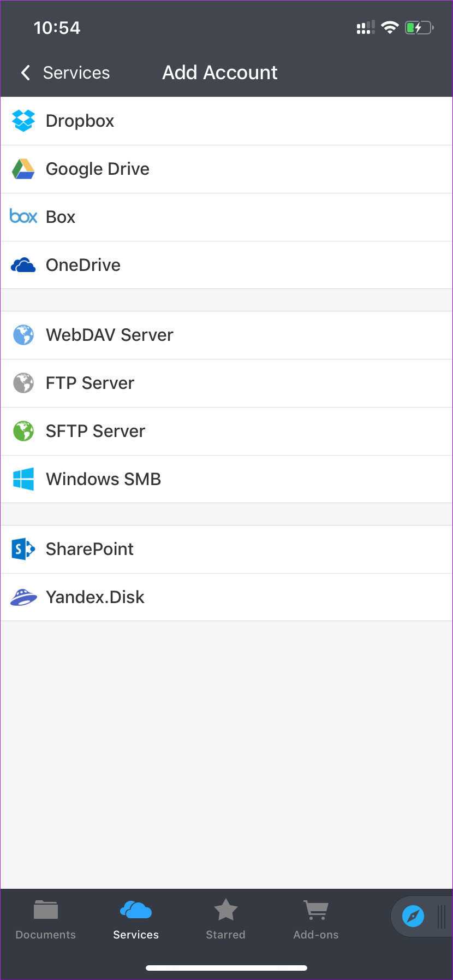The image size is (453, 980).
Task: Tap the blue WebDAV globe icon
Action: [x=23, y=335]
